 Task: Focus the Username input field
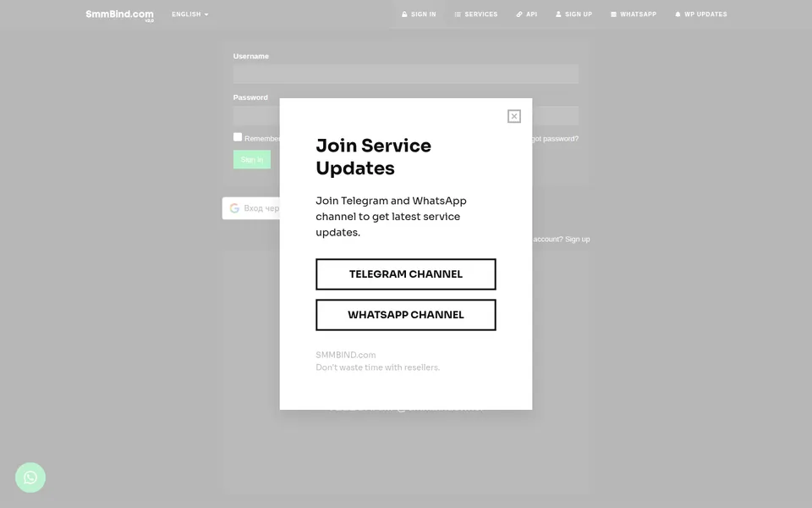(x=405, y=75)
